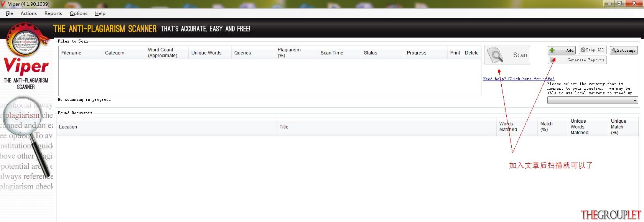Click the Progress column header
The height and width of the screenshot is (222, 644).
(426, 53)
